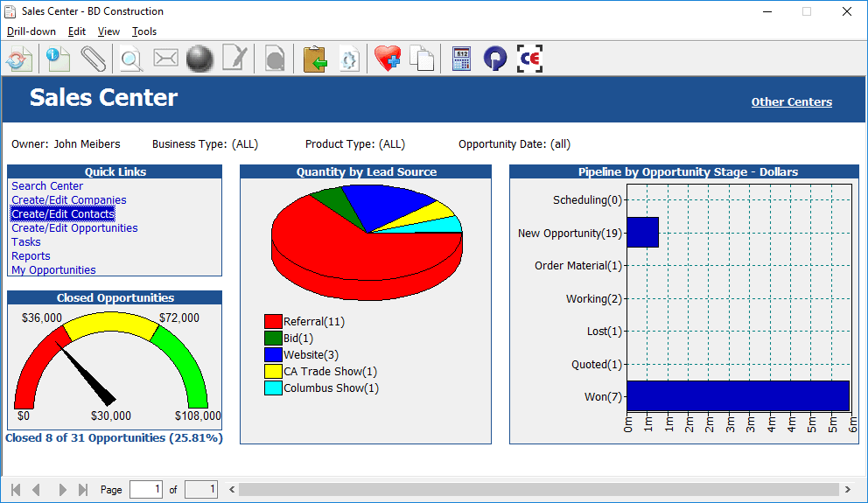Click the current page number field
Viewport: 868px width, 503px height.
[146, 489]
